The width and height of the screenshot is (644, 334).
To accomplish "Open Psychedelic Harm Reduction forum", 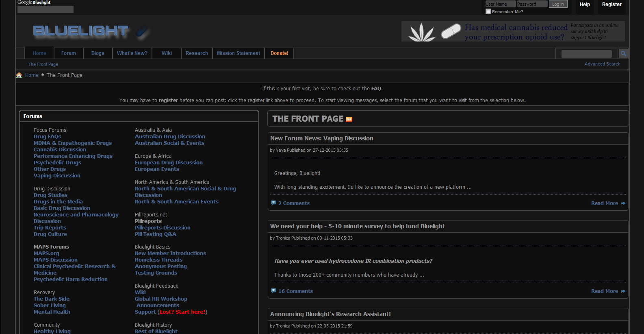I will pos(71,279).
